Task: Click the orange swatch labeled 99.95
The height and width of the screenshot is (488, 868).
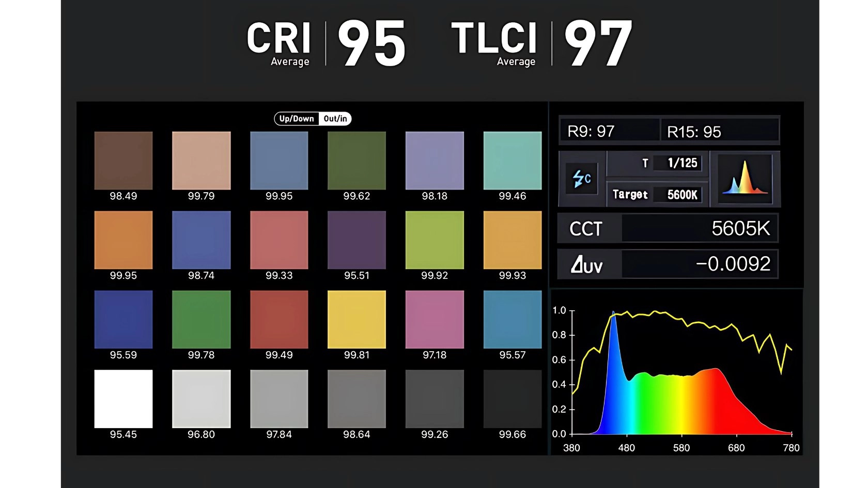Action: [123, 240]
